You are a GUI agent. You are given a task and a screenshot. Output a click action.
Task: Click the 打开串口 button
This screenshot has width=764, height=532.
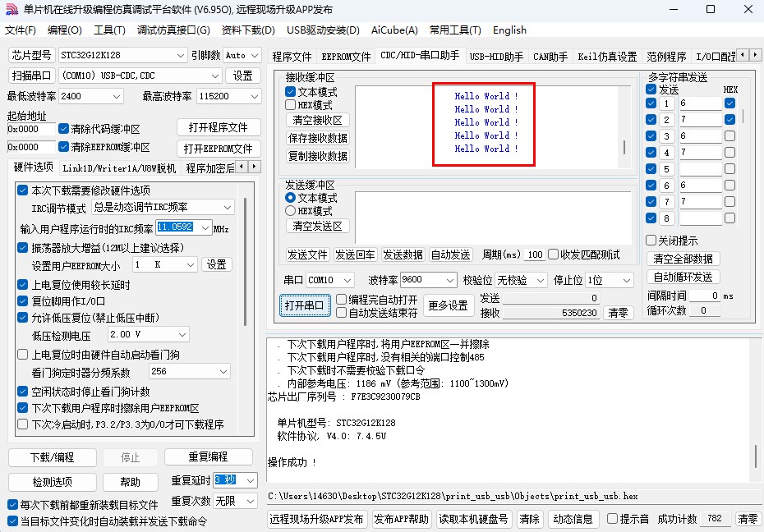(305, 305)
